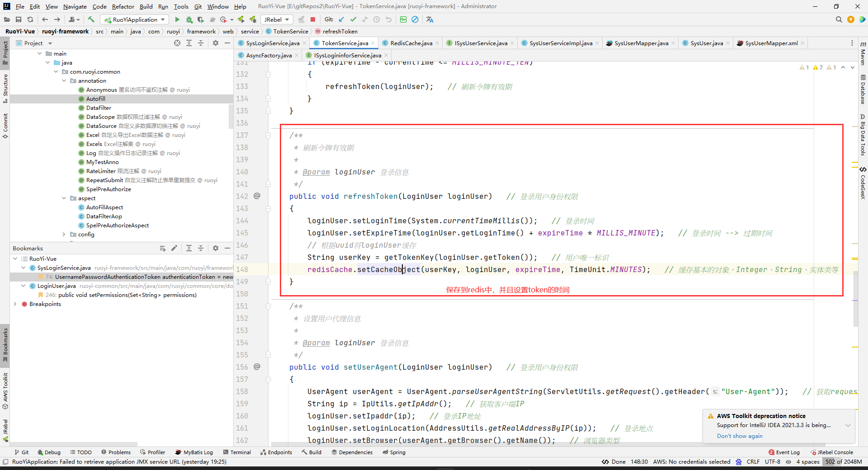Click Don't show again link in notification
The height and width of the screenshot is (470, 868).
(740, 436)
